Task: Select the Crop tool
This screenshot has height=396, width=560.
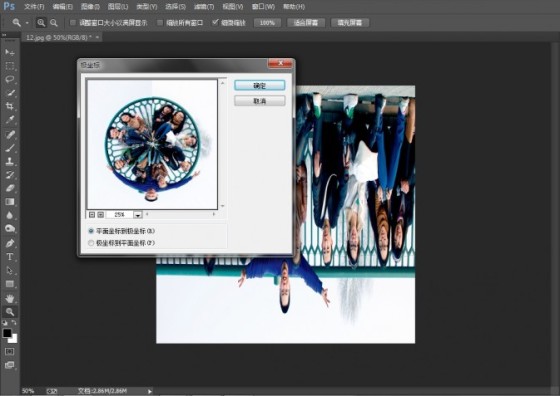Action: [10, 106]
